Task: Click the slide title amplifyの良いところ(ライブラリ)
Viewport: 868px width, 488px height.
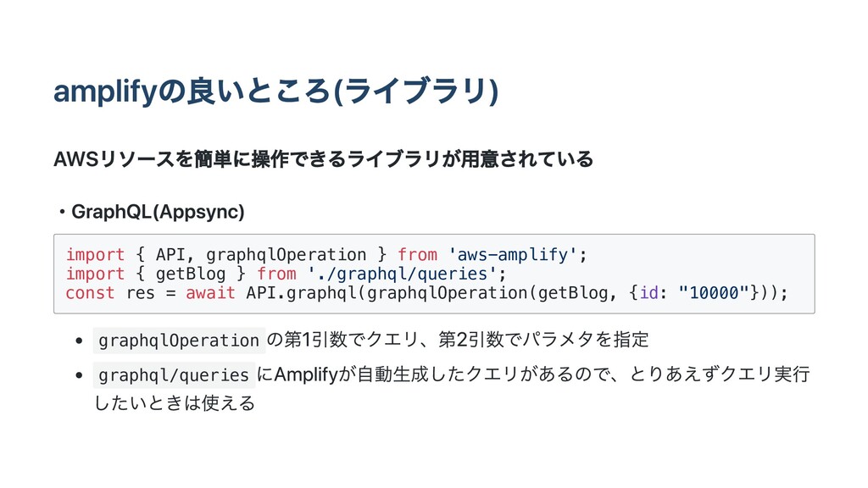Action: tap(275, 91)
